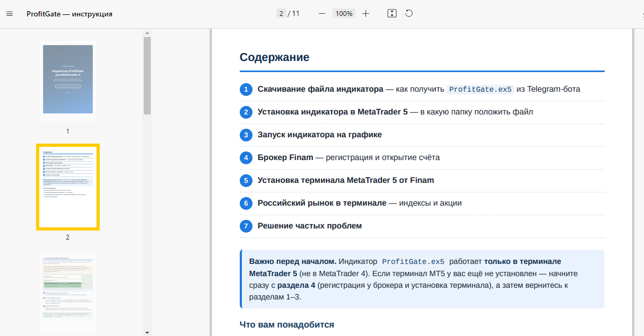The image size is (644, 336).
Task: Click "ProfitGate.ex5" code in contents item 1
Action: click(x=481, y=89)
